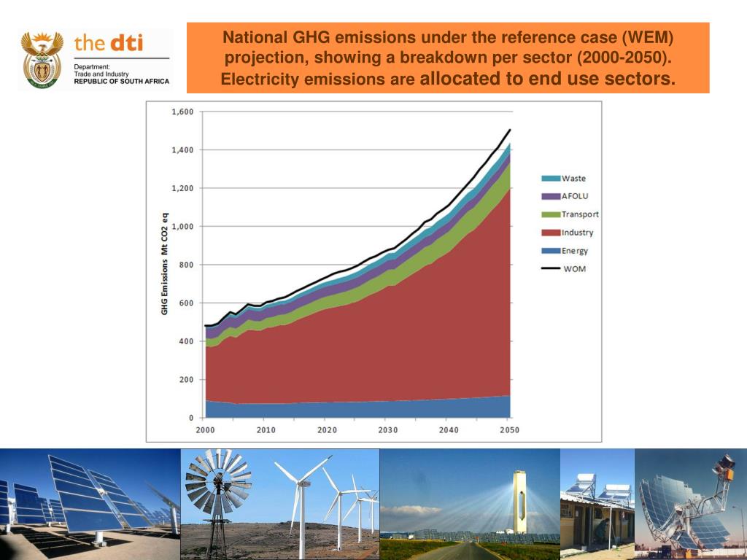
Task: Click the '1,400' y-axis label
Action: point(182,150)
